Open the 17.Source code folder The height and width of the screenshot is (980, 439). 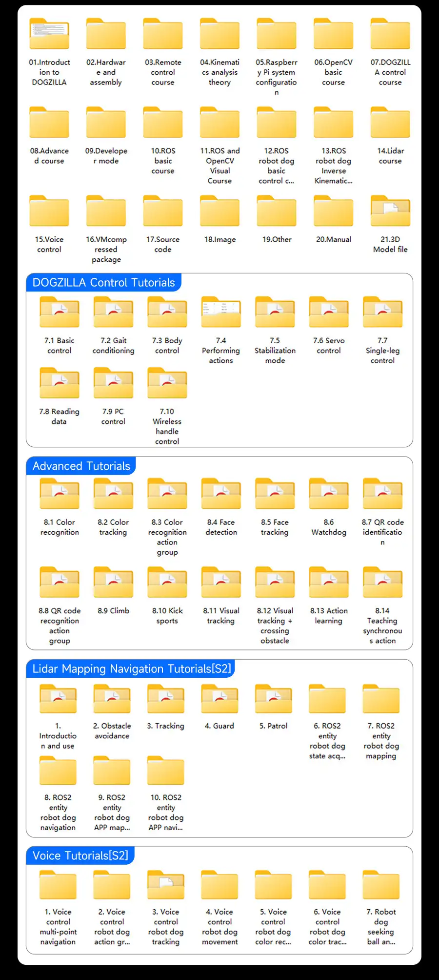tap(163, 211)
